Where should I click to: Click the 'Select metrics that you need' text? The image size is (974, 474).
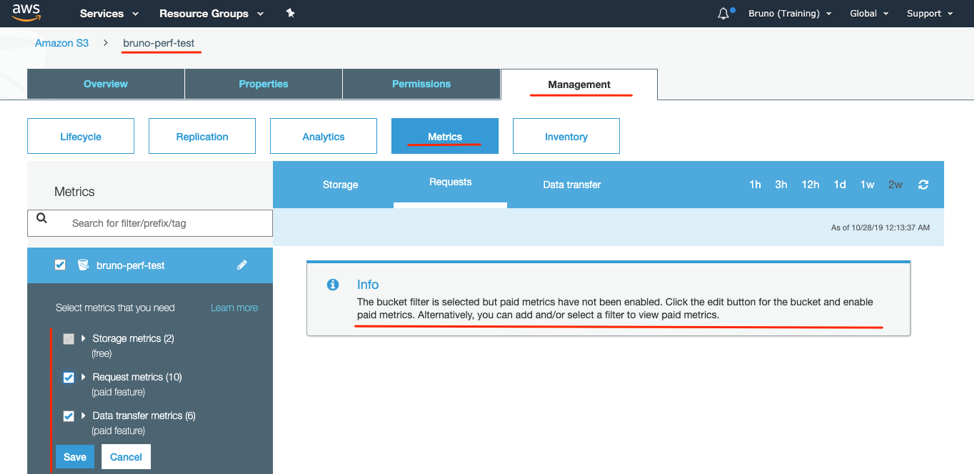tap(115, 308)
